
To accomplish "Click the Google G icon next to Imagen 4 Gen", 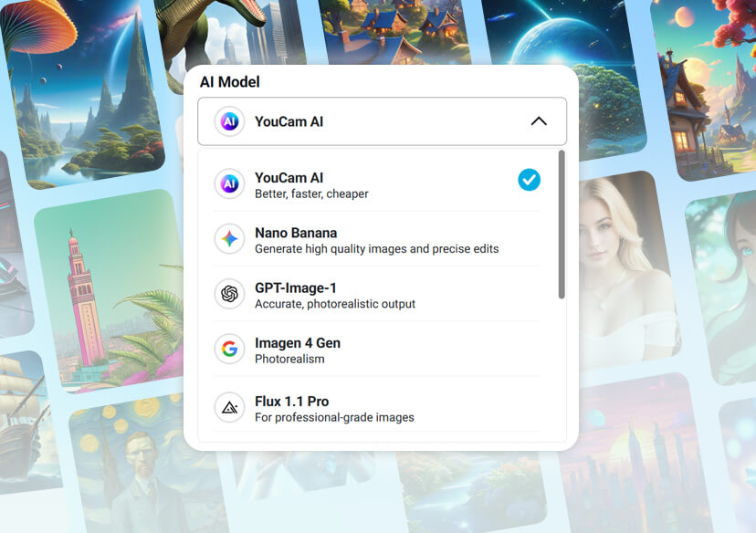I will pos(229,350).
